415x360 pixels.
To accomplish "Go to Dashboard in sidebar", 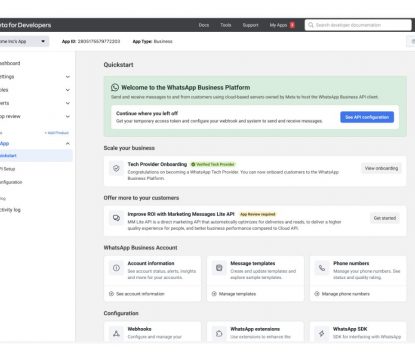I will point(10,63).
